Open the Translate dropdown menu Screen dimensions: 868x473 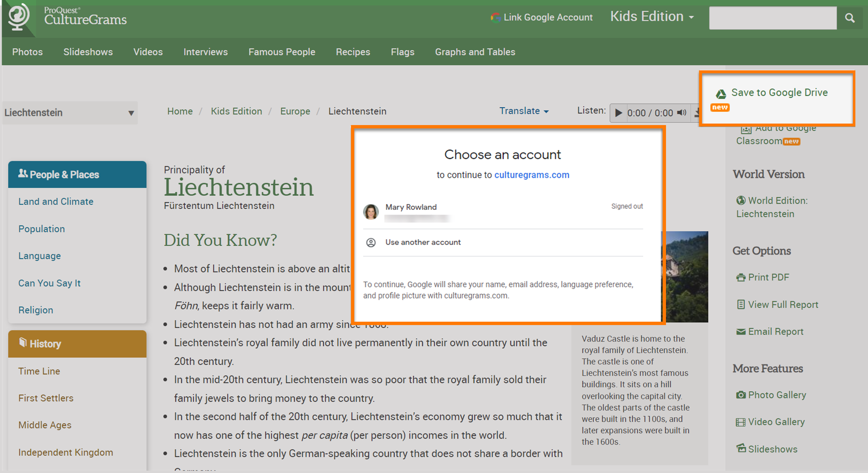click(524, 111)
